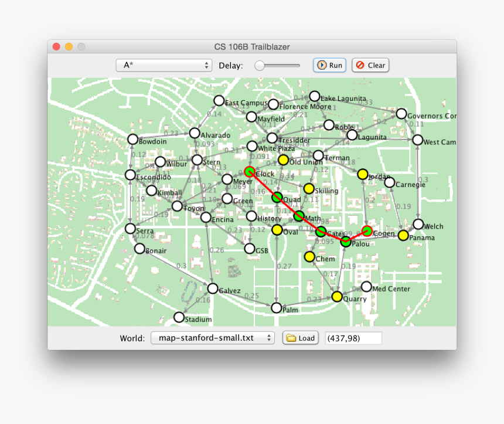The height and width of the screenshot is (424, 504).
Task: Expand the map-stanford-small.txt world dropdown
Action: 212,338
